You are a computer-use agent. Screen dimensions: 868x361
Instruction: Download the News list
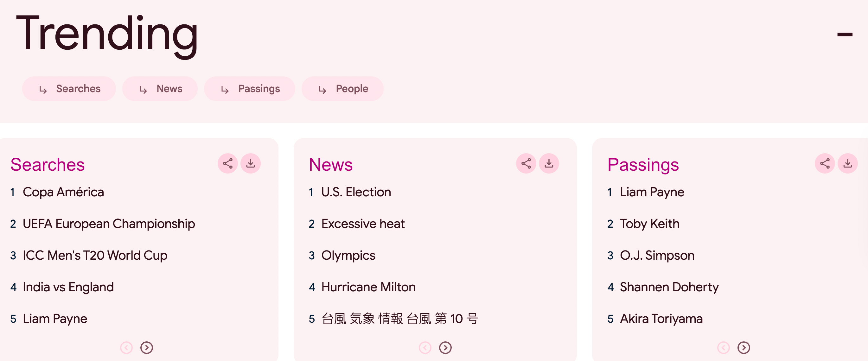pos(549,164)
